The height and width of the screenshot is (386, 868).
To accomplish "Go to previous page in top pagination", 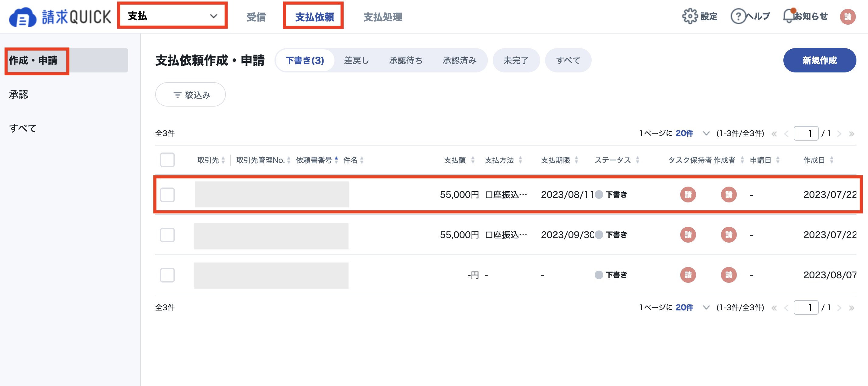I will tap(786, 134).
